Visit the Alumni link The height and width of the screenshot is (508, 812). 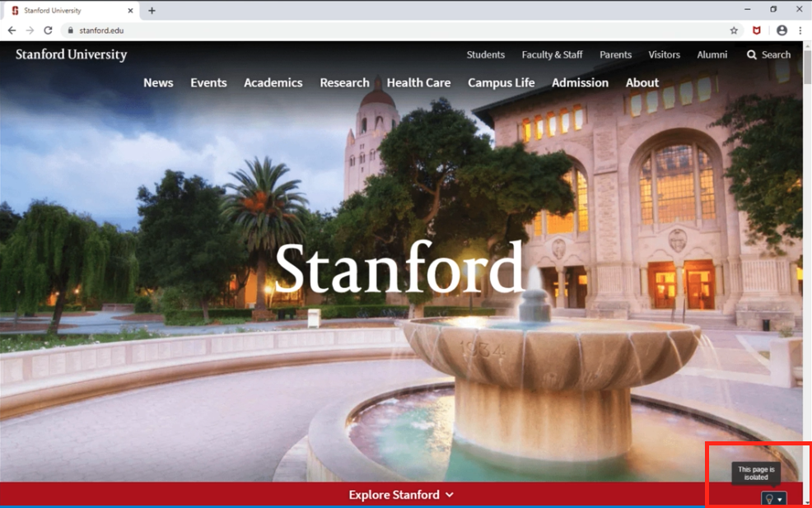(712, 55)
